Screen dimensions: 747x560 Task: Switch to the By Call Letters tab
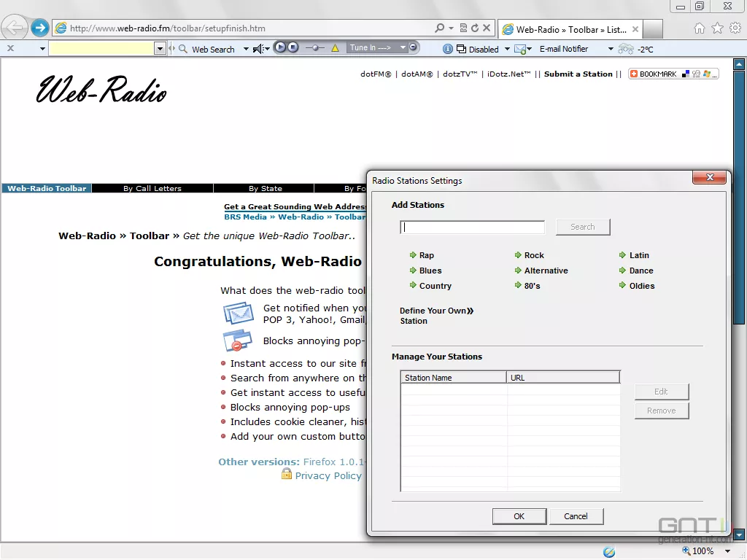[152, 188]
